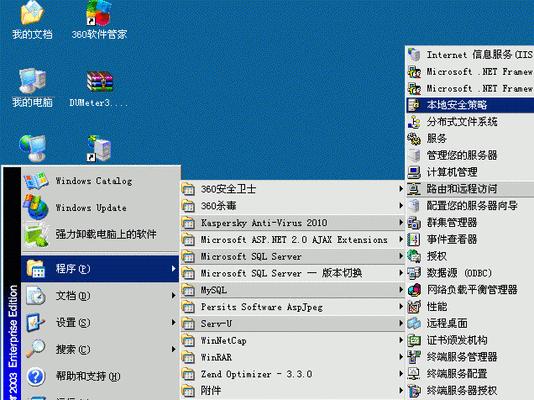Click the 网络负载平衡管理器 icon

pyautogui.click(x=414, y=289)
